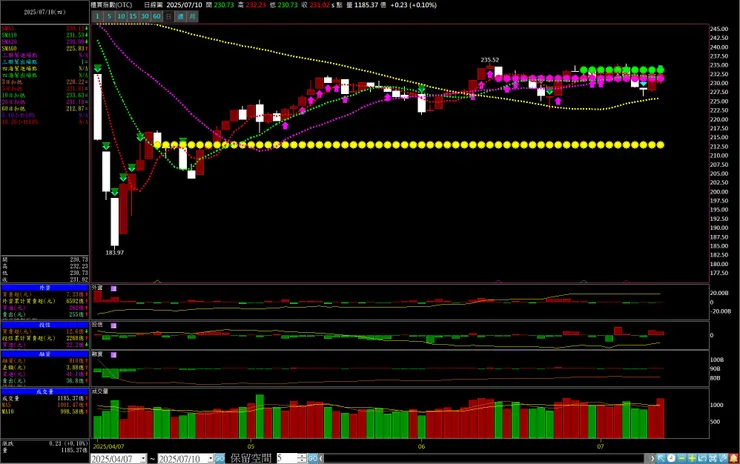Click the 183.97 low price label
The height and width of the screenshot is (464, 740).
(x=115, y=253)
